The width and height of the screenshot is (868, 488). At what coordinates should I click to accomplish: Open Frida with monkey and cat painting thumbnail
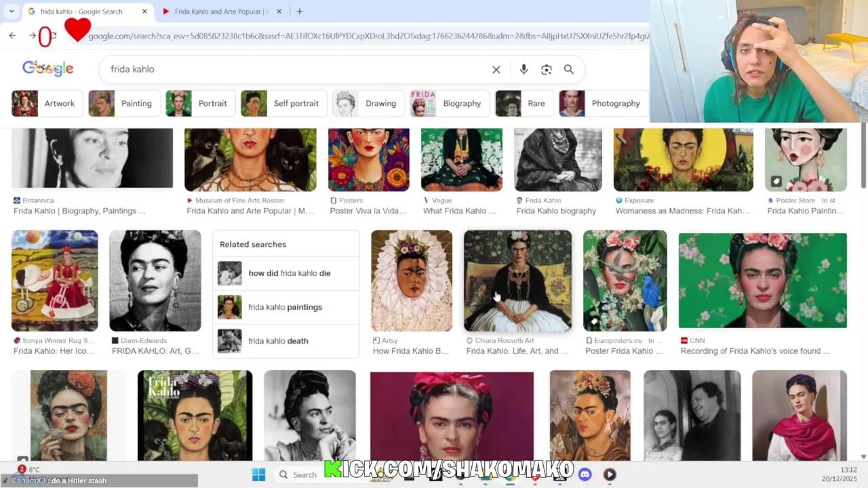coord(250,160)
